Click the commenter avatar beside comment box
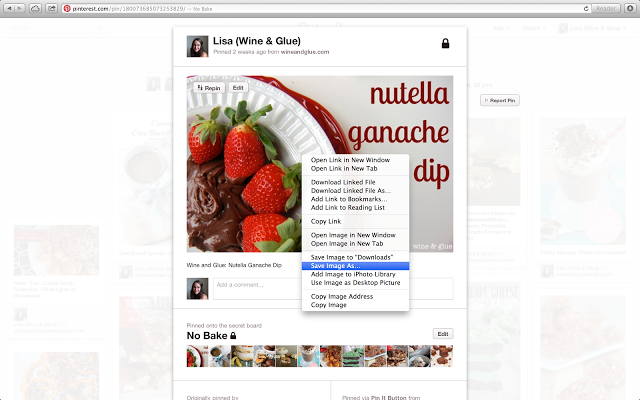The height and width of the screenshot is (400, 640). tap(197, 289)
